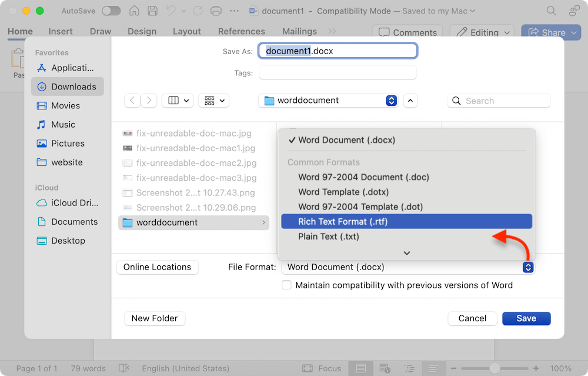Open the worddocument folder location dropdown

391,100
